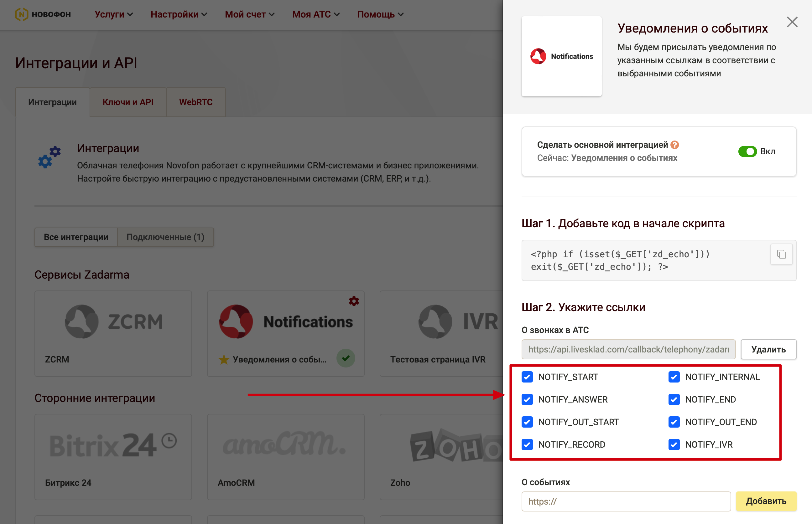Click the orange help question mark icon

pos(674,145)
